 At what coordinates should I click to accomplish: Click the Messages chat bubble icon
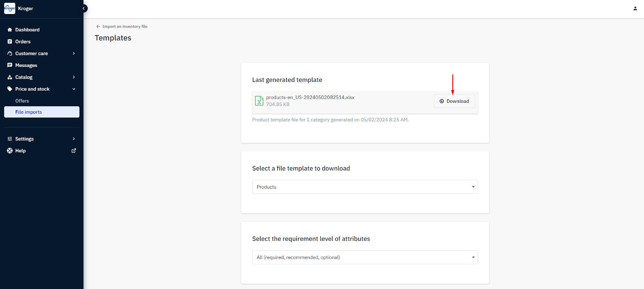(x=10, y=65)
